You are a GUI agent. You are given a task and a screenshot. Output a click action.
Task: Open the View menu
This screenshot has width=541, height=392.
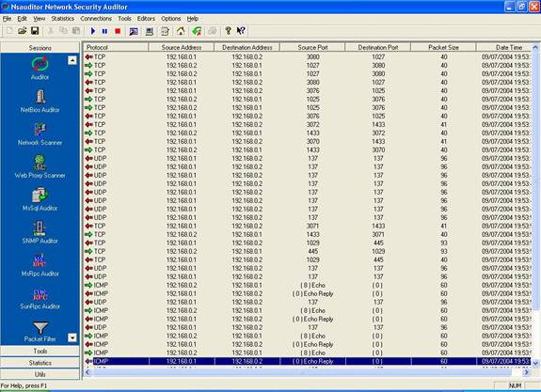click(x=40, y=19)
